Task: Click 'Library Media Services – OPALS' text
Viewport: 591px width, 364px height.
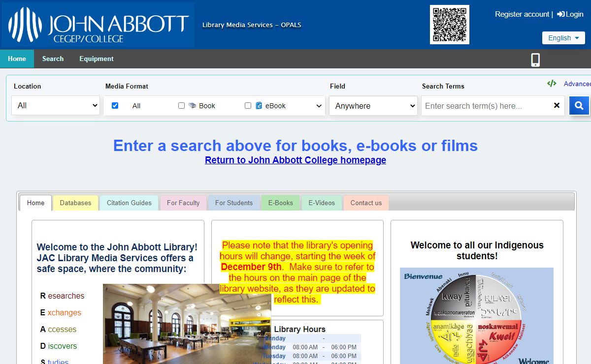Action: pyautogui.click(x=252, y=25)
